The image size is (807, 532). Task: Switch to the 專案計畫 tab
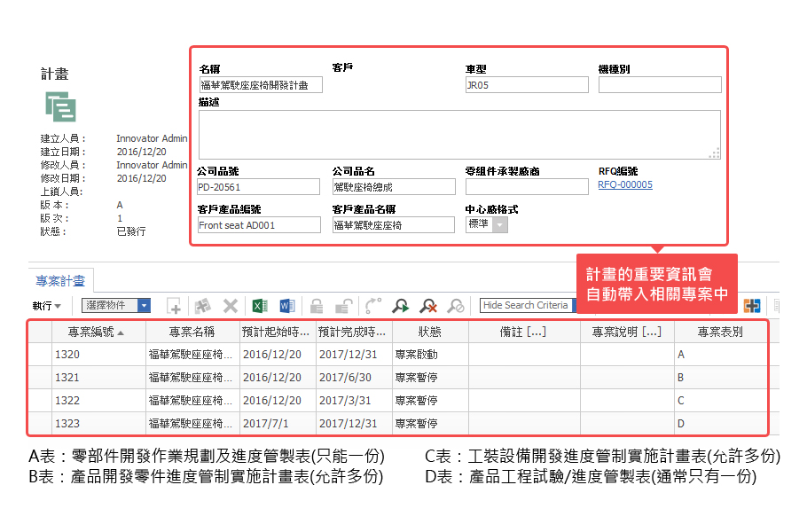pyautogui.click(x=60, y=281)
